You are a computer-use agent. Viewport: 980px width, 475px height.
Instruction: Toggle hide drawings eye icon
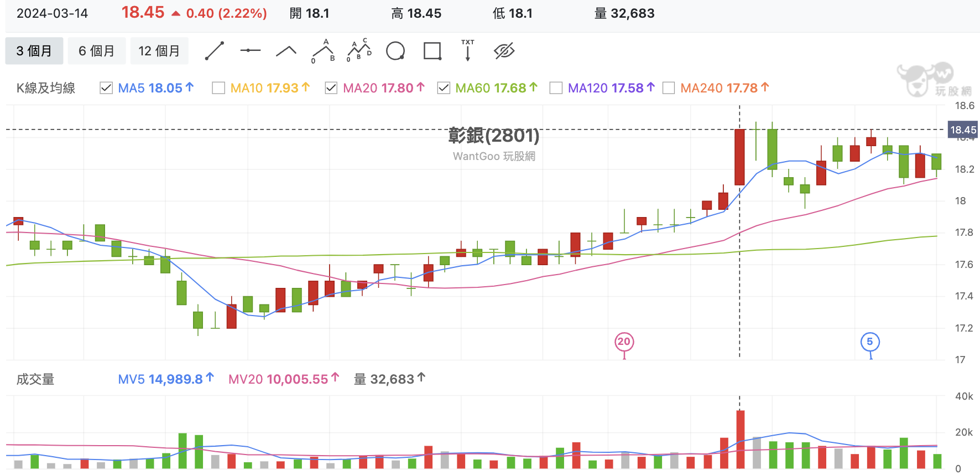pos(504,51)
